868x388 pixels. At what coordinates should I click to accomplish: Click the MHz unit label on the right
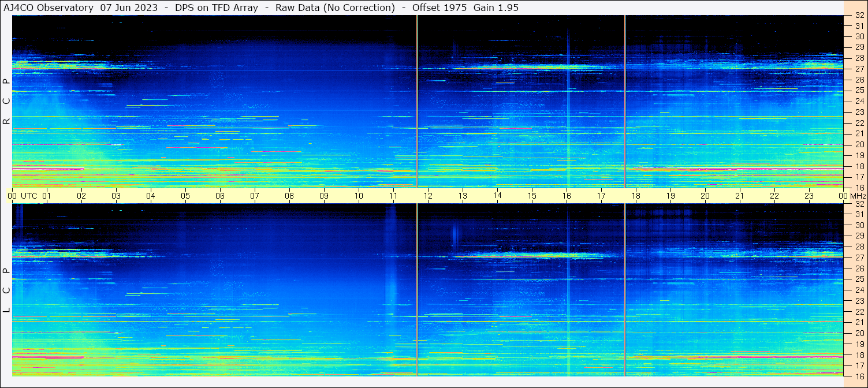856,196
